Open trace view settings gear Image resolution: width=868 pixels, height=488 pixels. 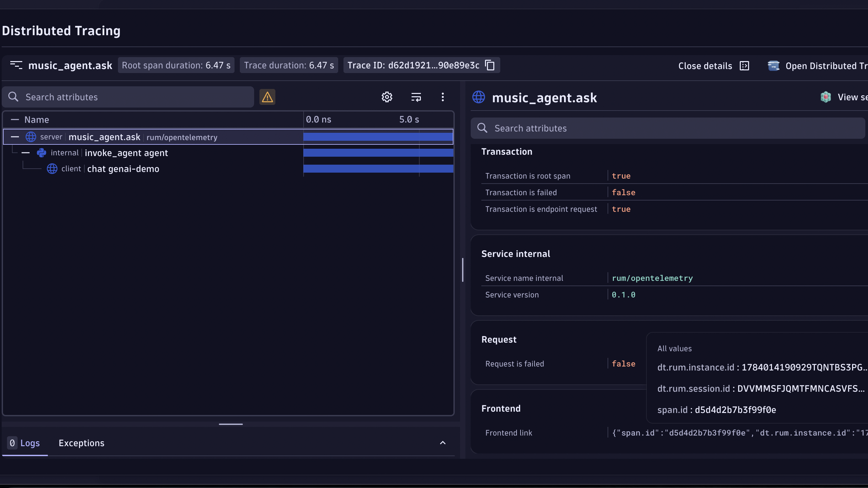click(387, 97)
